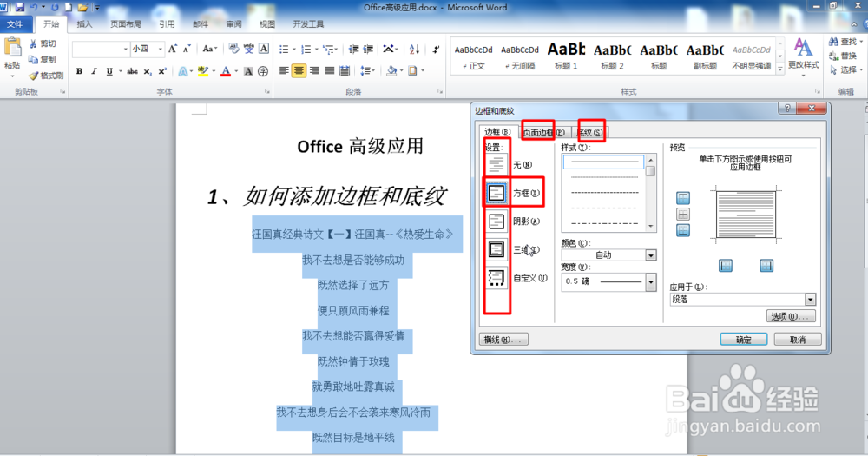Click the Character Border icon

264,49
